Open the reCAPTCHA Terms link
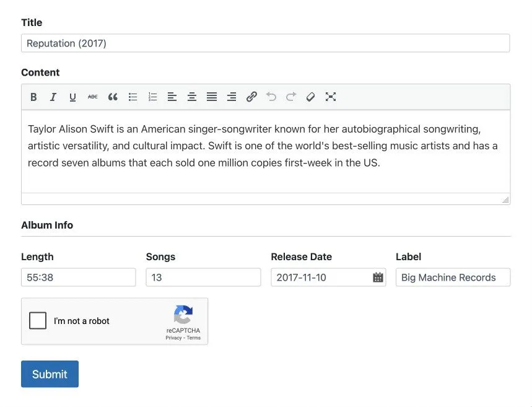The height and width of the screenshot is (407, 532). [x=193, y=338]
